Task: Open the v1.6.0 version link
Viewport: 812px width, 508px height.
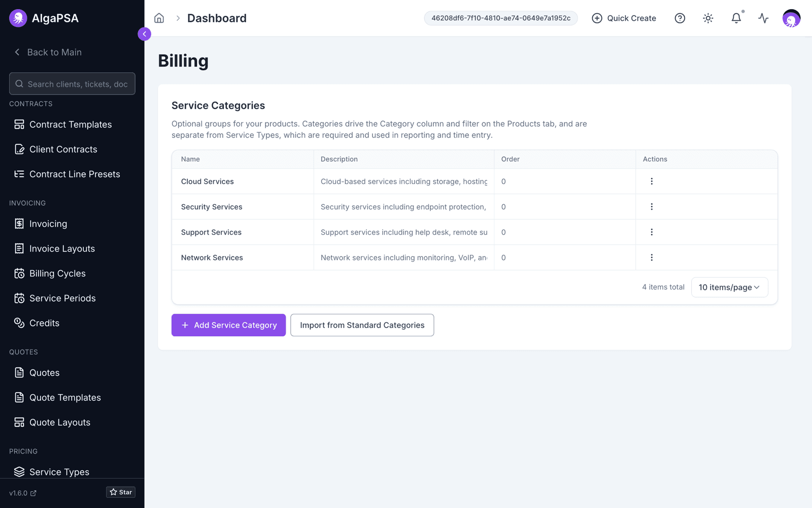Action: pos(23,493)
